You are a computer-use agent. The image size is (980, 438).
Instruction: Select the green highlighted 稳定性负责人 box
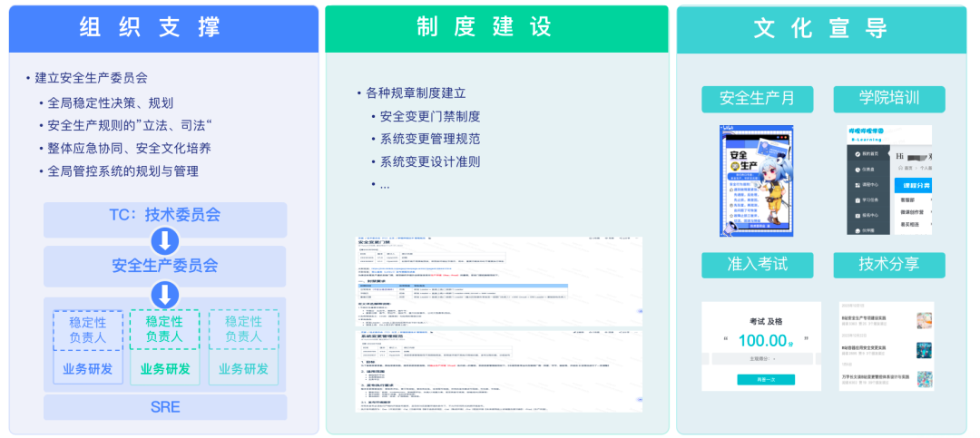(164, 329)
